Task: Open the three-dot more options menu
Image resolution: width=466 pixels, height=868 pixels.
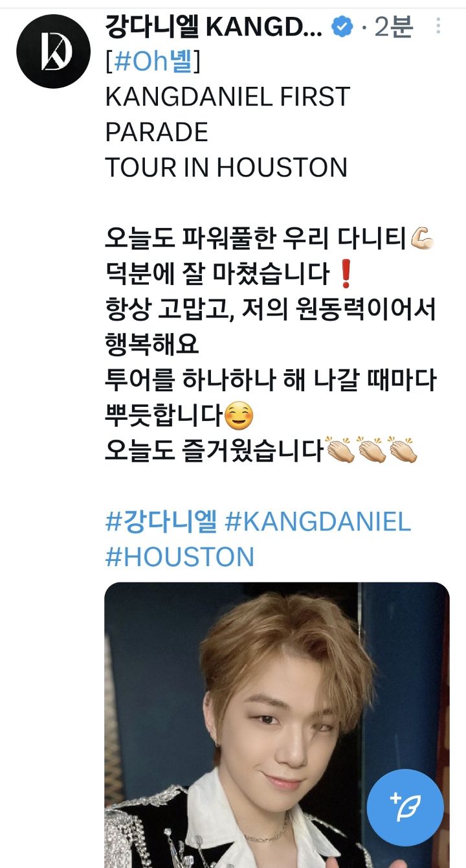Action: [x=438, y=27]
